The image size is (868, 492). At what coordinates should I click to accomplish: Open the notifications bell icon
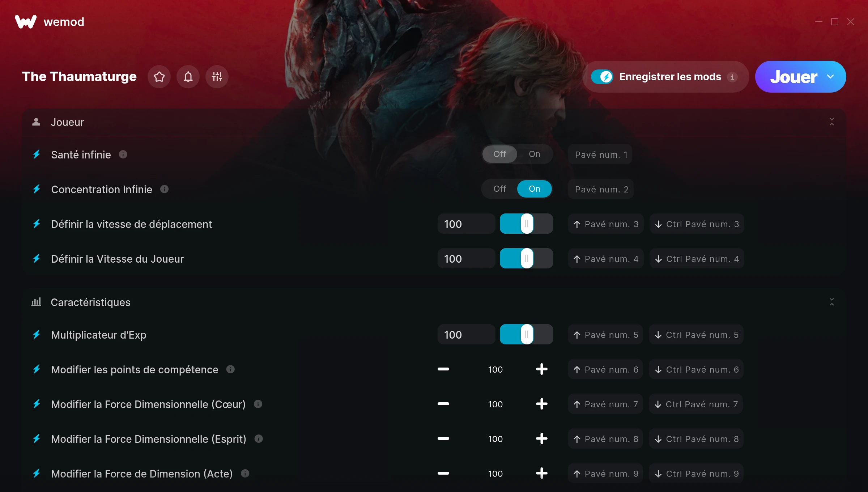188,77
